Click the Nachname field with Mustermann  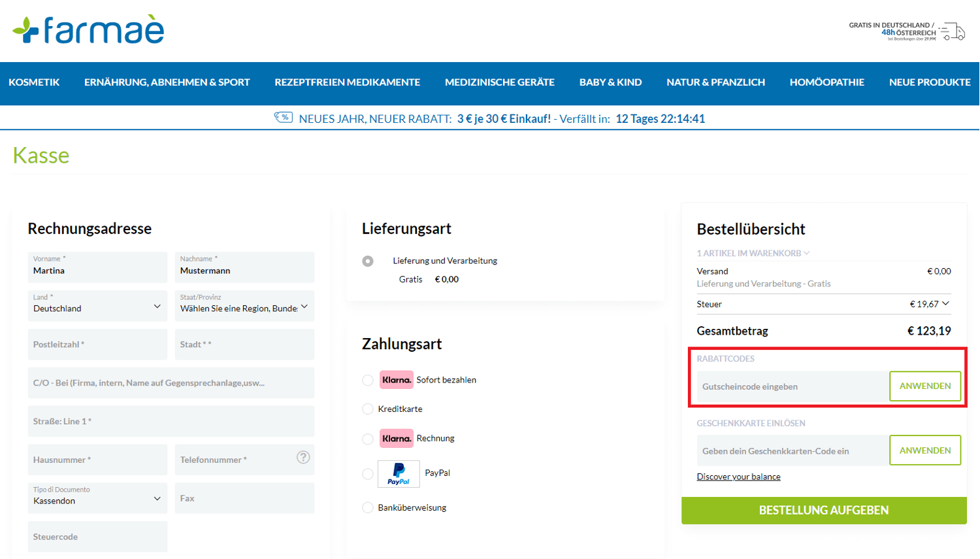pyautogui.click(x=244, y=267)
